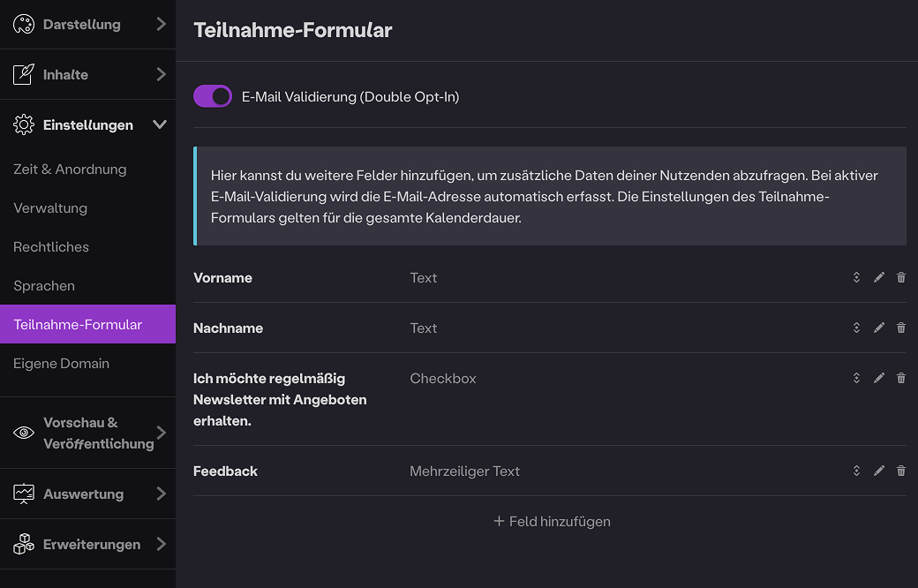Open Zeit & Anordnung settings
The image size is (918, 588).
[70, 170]
